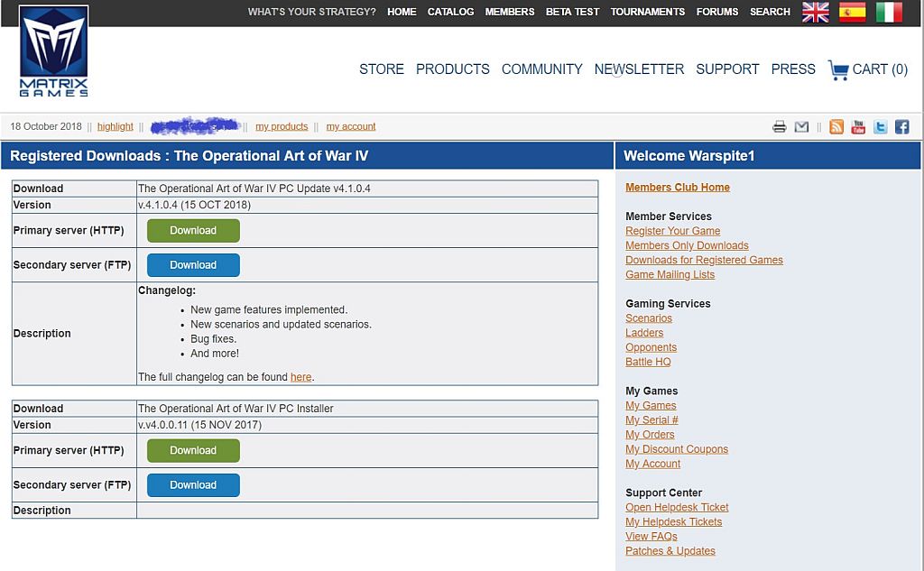Open the my products link
Screen dimensions: 924x571
tap(282, 126)
